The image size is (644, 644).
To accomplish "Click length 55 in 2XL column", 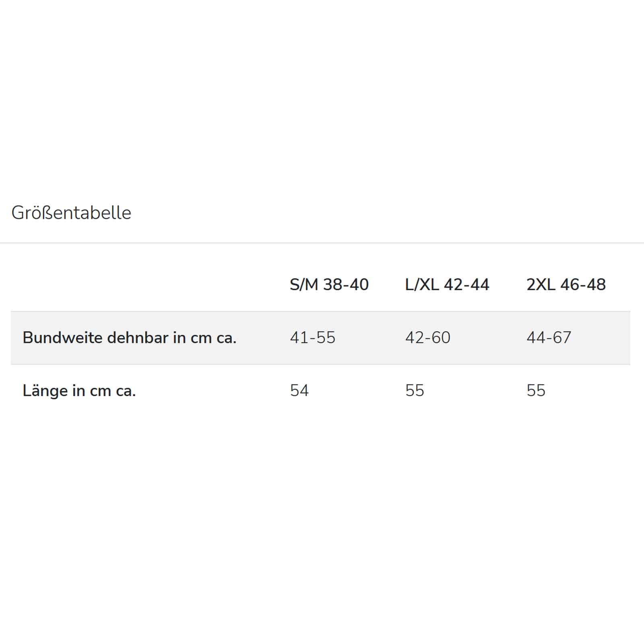I will tap(536, 390).
